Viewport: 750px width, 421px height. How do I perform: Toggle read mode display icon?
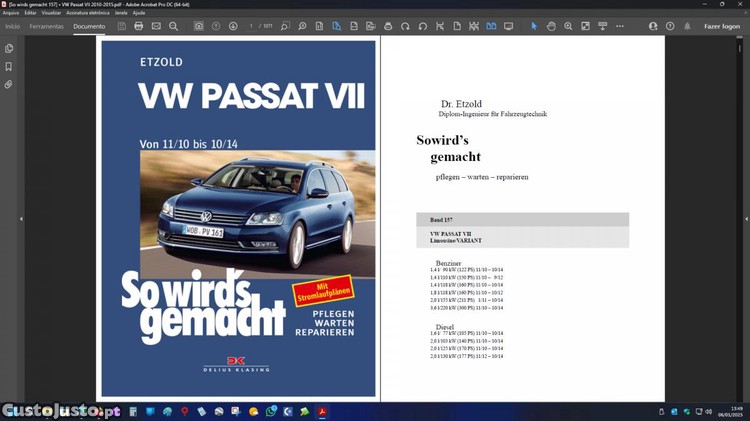[x=508, y=26]
